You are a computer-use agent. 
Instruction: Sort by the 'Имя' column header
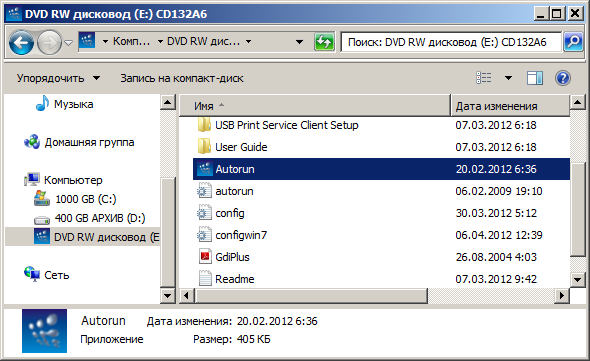click(x=315, y=106)
